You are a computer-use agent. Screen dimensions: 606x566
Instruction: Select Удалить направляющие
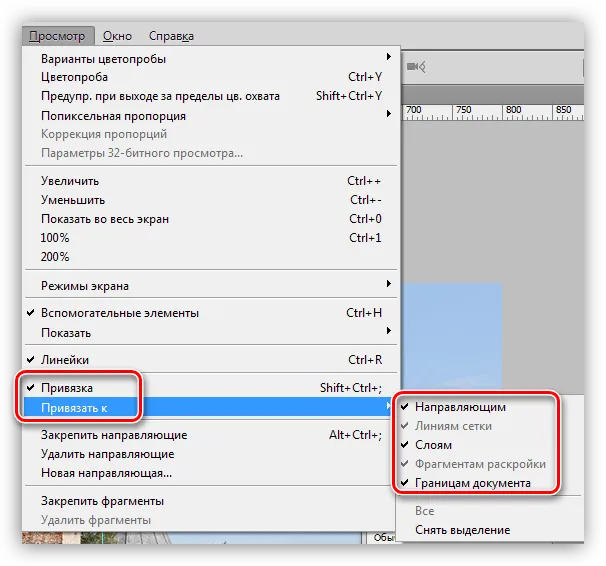211,454
